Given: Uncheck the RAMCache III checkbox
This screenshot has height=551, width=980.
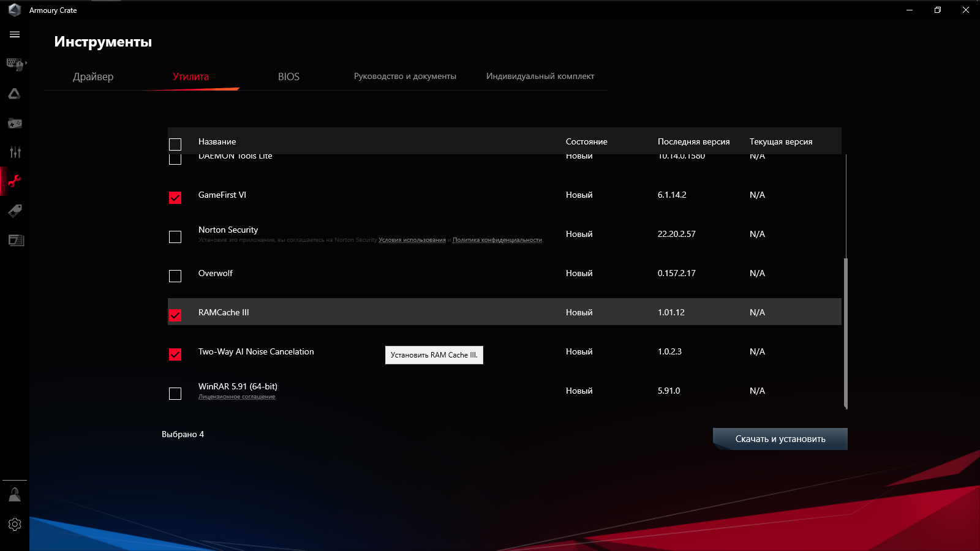Looking at the screenshot, I should pos(175,315).
